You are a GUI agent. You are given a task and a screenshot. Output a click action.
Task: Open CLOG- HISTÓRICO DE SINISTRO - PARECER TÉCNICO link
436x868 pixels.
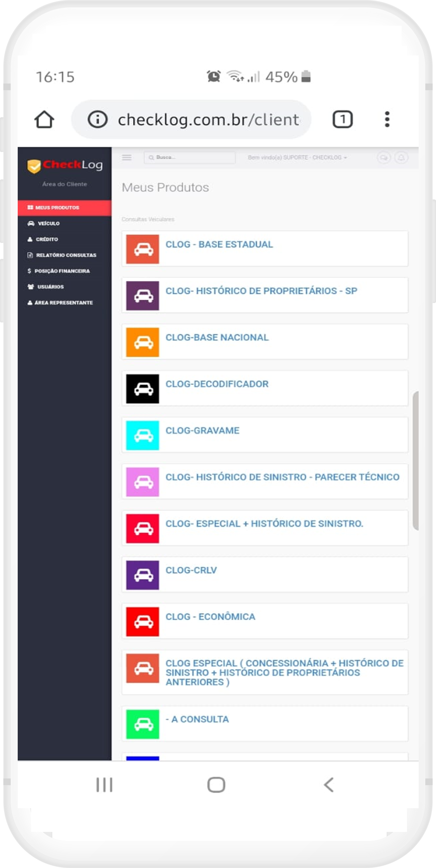pos(282,477)
